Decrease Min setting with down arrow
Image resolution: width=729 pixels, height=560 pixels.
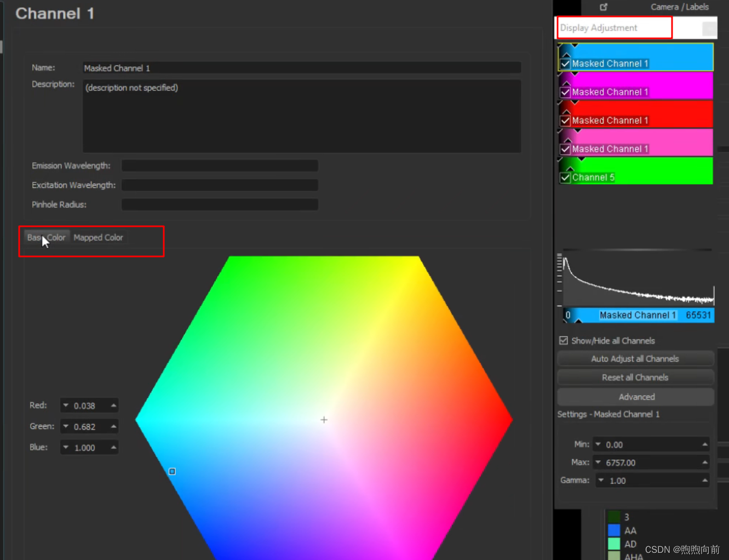tap(598, 444)
